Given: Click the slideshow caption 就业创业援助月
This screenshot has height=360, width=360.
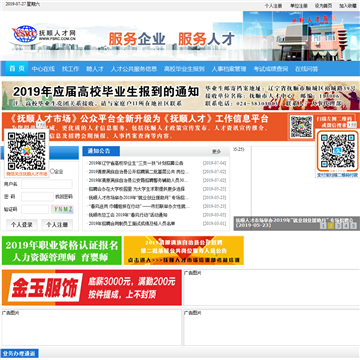Looking at the screenshot, I should (295, 220).
